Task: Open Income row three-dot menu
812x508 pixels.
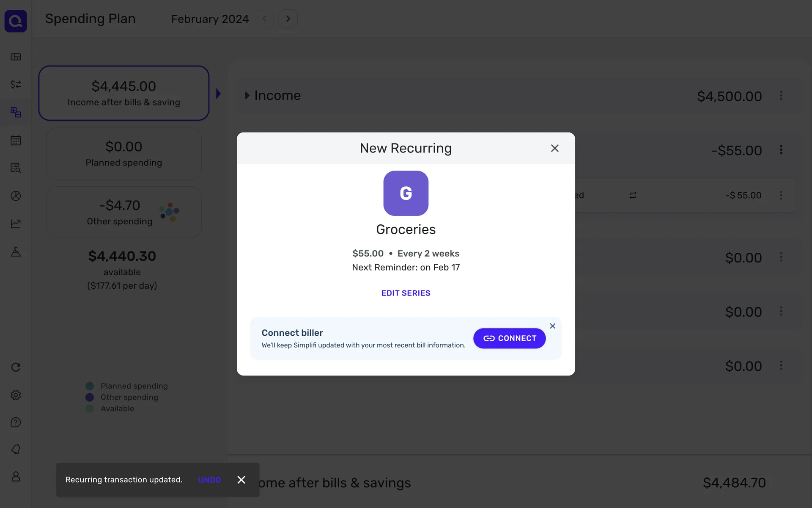Action: click(781, 96)
